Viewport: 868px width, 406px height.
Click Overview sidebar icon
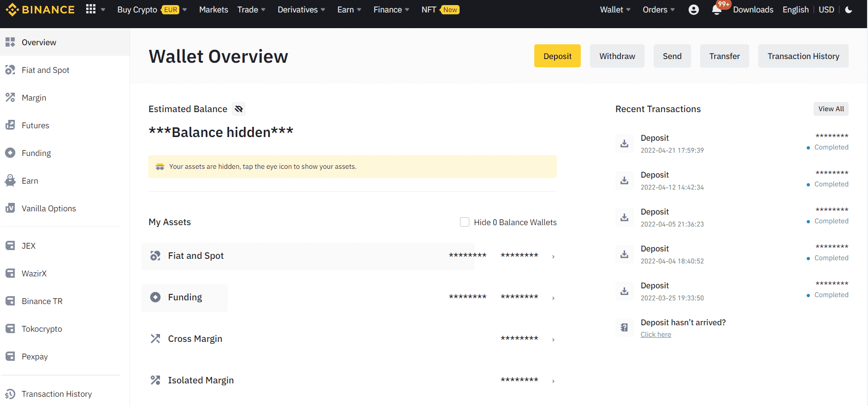coord(10,42)
